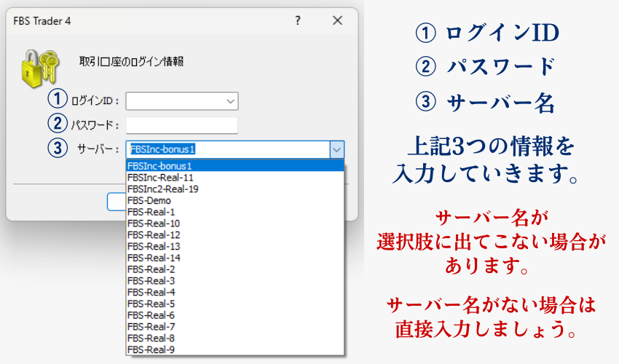Pick FBS-Real-13 from the dropdown list
This screenshot has height=364, width=619.
point(235,246)
